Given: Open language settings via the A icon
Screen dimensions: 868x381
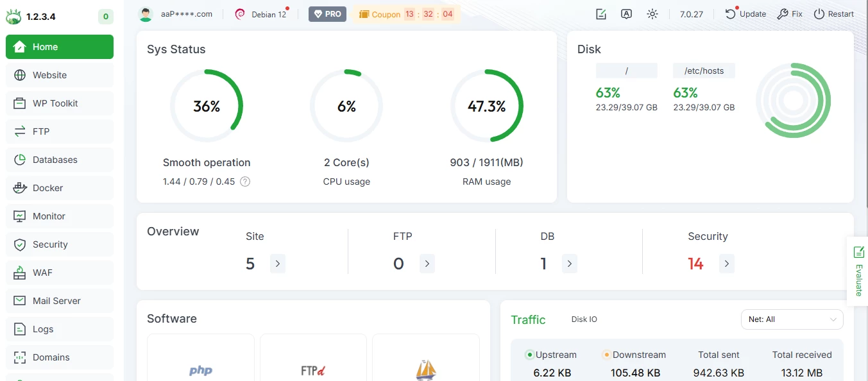Looking at the screenshot, I should click(627, 13).
